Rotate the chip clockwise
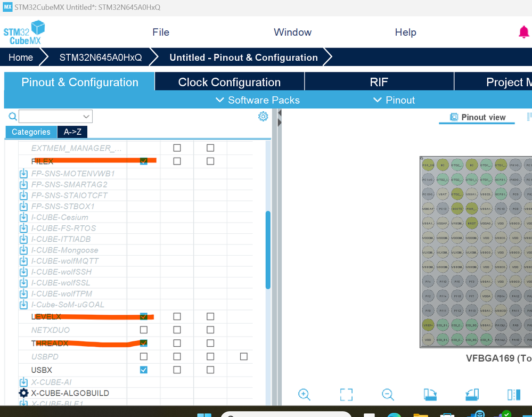532x417 pixels. click(x=430, y=395)
